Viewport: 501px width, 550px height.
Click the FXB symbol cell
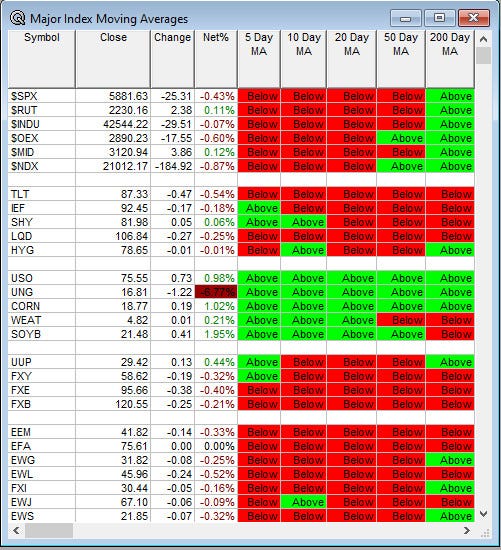click(42, 404)
